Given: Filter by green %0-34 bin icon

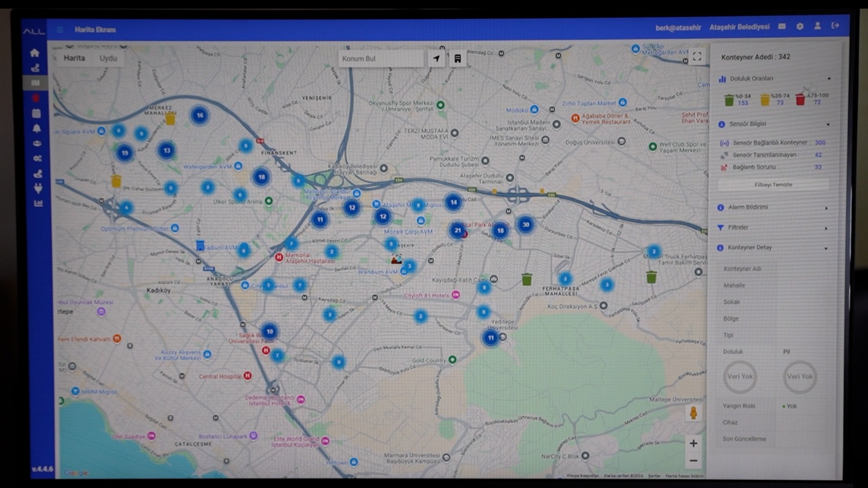Looking at the screenshot, I should click(729, 100).
